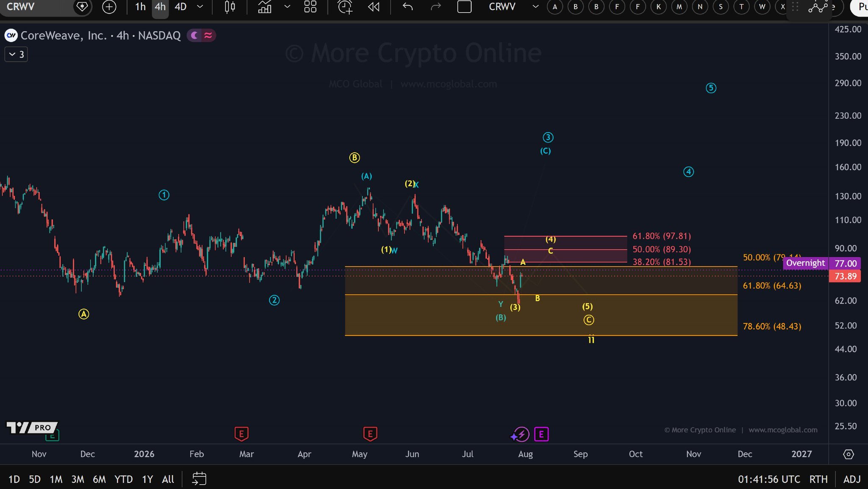Open the purple E marker near August
Viewport: 868px width, 489px height.
click(542, 434)
